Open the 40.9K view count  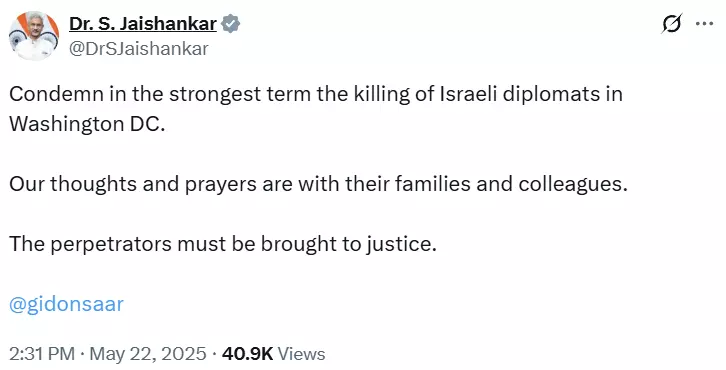[248, 354]
